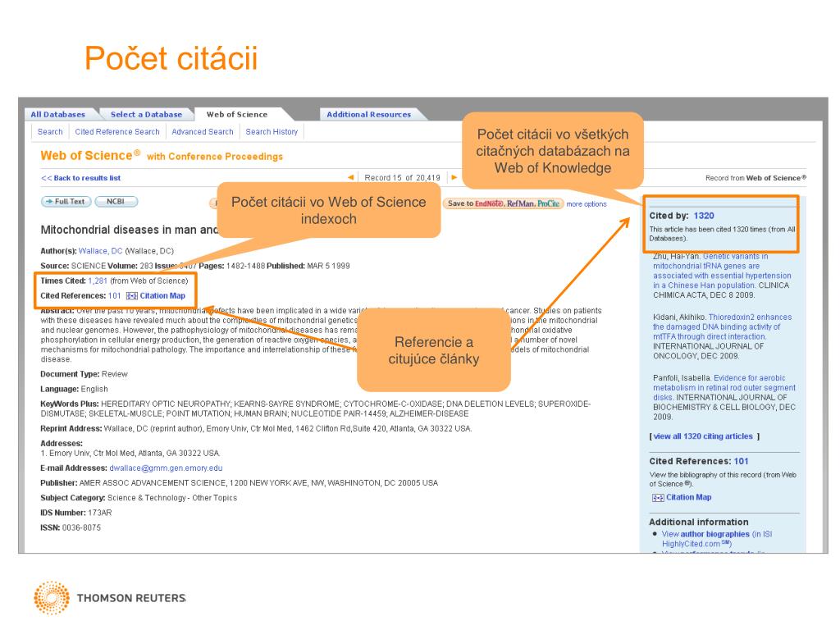Select IDS Number 173AR text
The height and width of the screenshot is (630, 840).
76,513
